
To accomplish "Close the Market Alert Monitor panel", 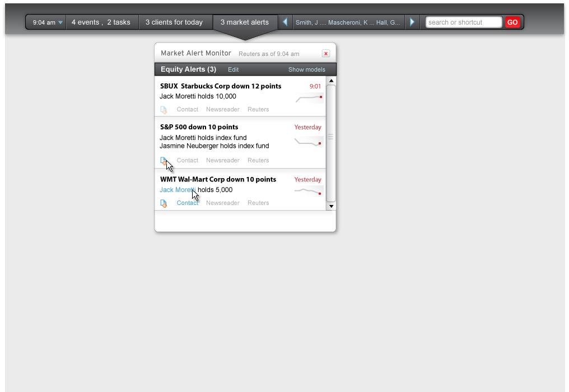I will click(x=326, y=54).
